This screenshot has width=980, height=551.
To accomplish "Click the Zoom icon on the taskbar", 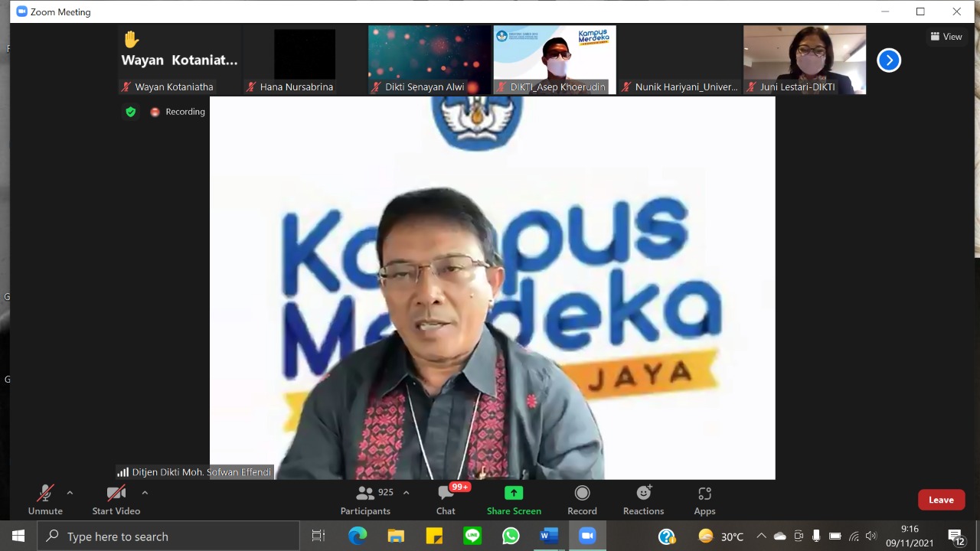I will 587,536.
